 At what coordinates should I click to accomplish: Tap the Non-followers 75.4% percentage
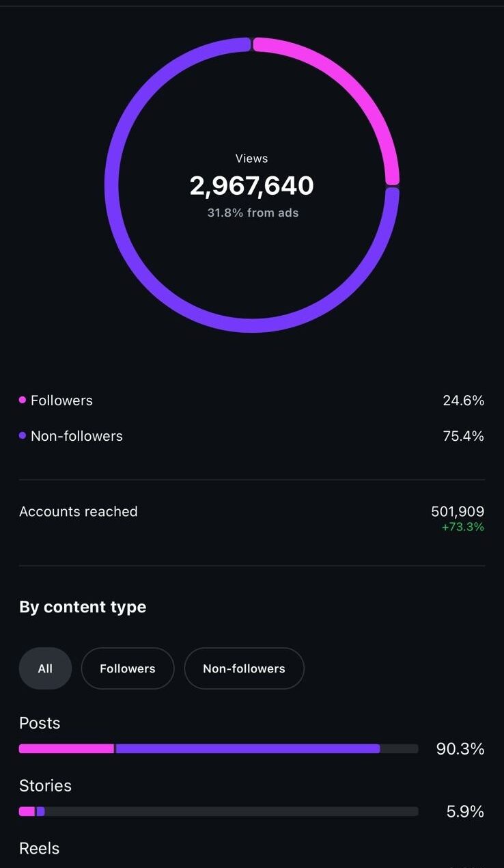pyautogui.click(x=463, y=436)
